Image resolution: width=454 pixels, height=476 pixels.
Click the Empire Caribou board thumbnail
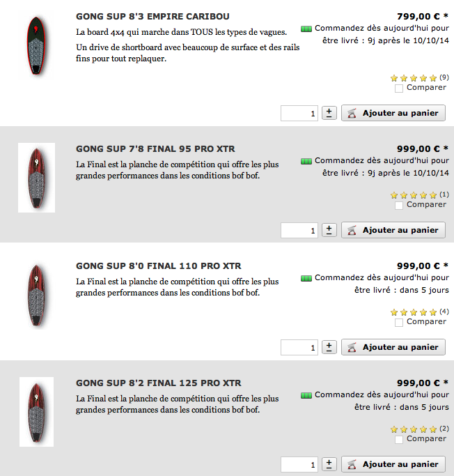[36, 45]
